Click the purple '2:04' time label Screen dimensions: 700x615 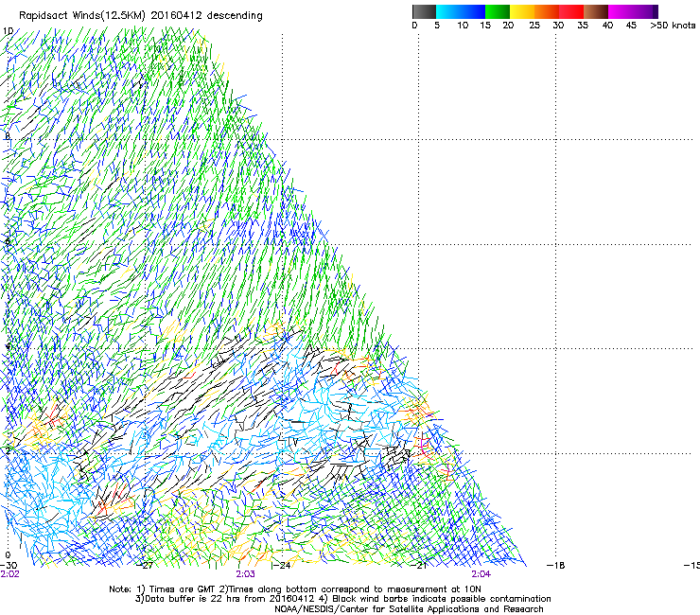[481, 574]
